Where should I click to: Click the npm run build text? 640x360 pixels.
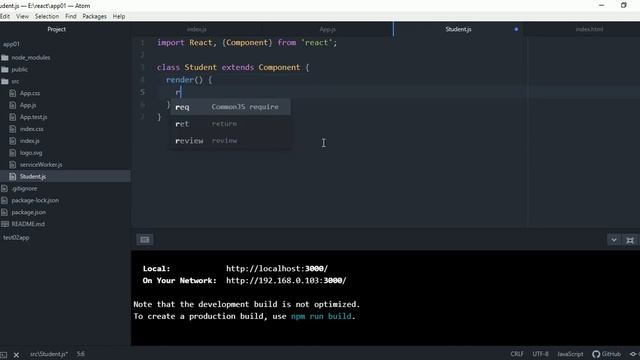tap(321, 316)
